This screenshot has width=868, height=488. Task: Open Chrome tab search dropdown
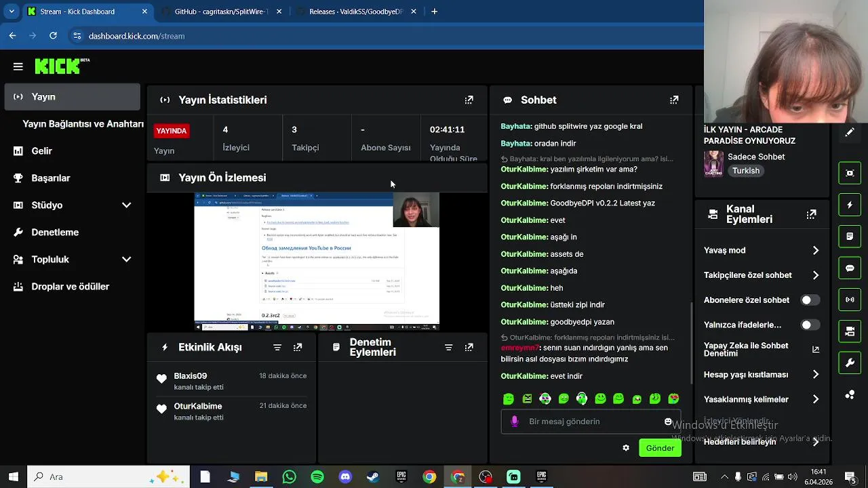click(x=12, y=12)
